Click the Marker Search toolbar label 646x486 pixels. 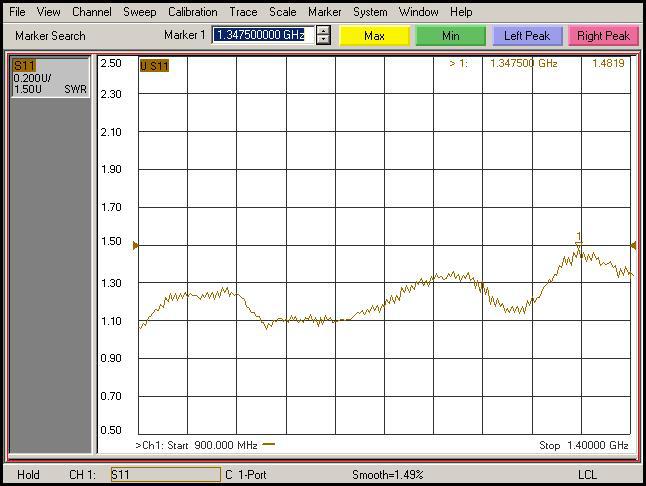[50, 36]
